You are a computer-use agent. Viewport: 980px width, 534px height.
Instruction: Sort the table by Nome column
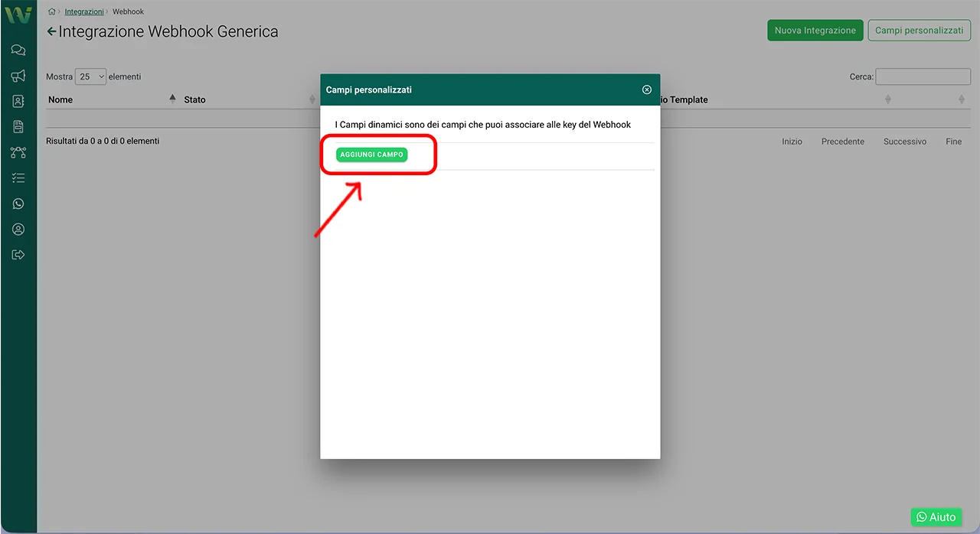[x=60, y=99]
